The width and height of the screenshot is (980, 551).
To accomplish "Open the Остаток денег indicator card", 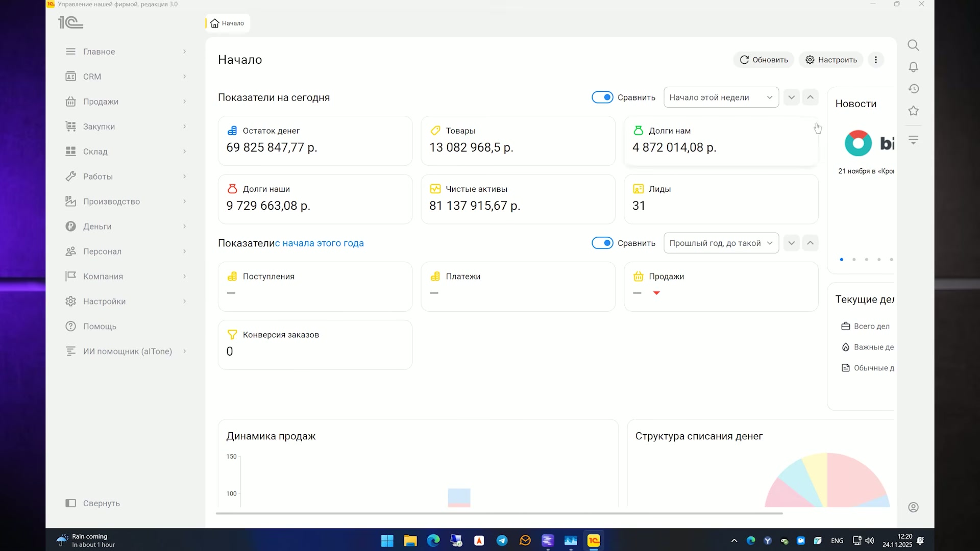I will click(315, 141).
